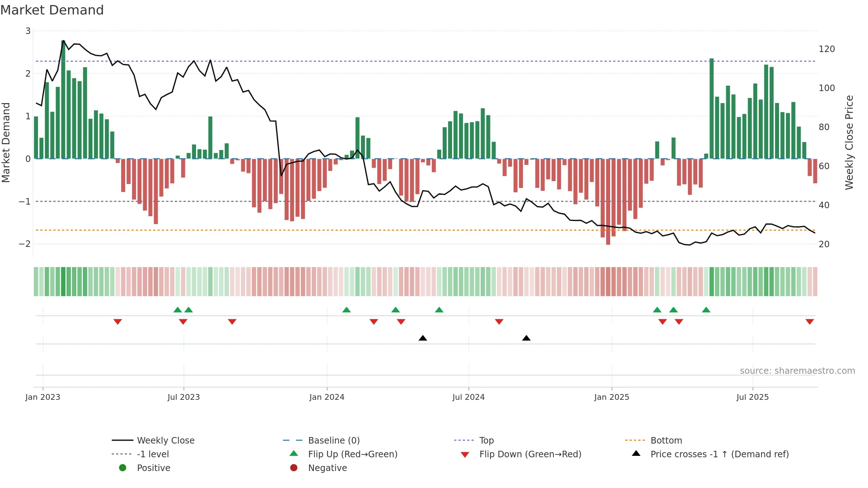
Task: Click the '-1 level' legend label
Action: coord(153,454)
